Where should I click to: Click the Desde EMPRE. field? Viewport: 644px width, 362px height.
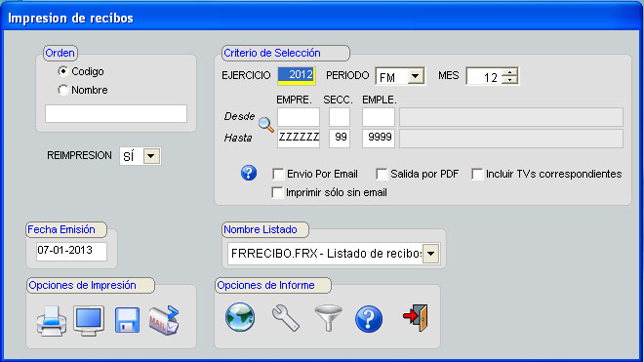299,117
